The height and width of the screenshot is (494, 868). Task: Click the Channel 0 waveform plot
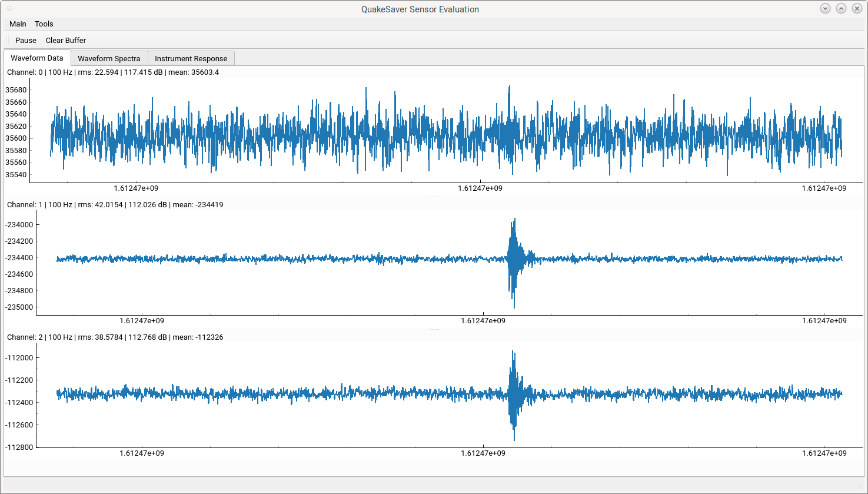446,131
